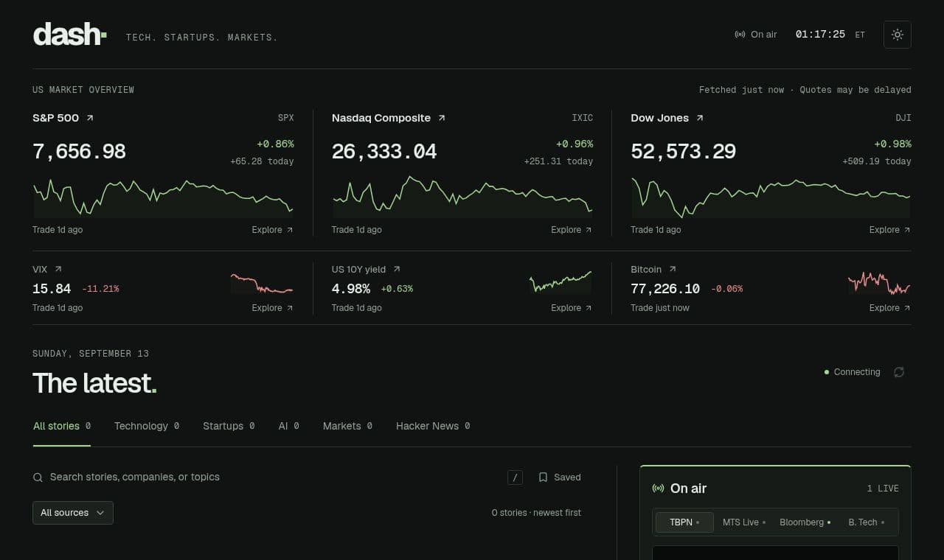The width and height of the screenshot is (944, 560).
Task: Switch to the Technology tab
Action: (x=147, y=426)
